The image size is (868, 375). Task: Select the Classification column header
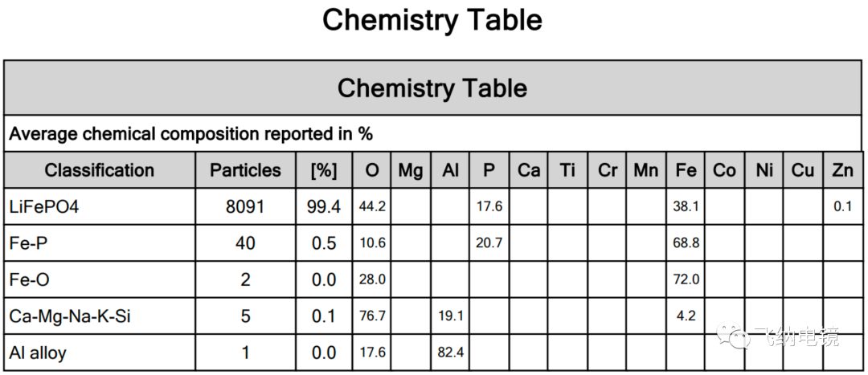pos(100,169)
